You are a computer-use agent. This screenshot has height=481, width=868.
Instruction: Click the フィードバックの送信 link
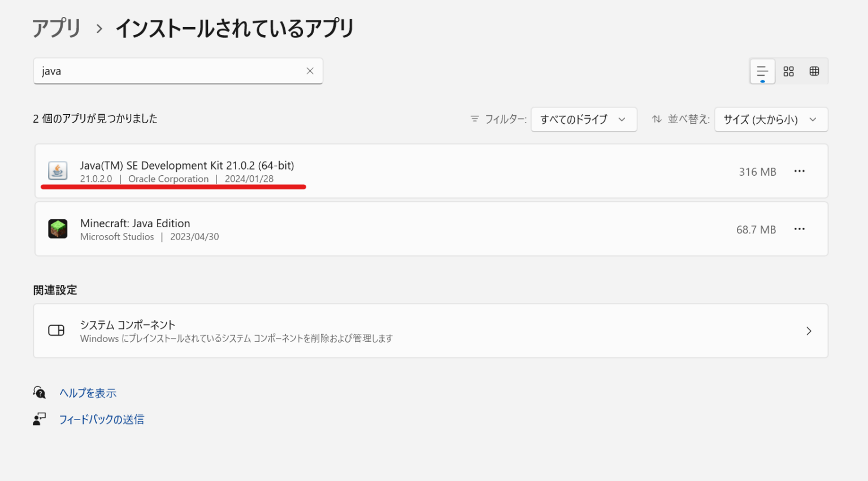tap(102, 419)
